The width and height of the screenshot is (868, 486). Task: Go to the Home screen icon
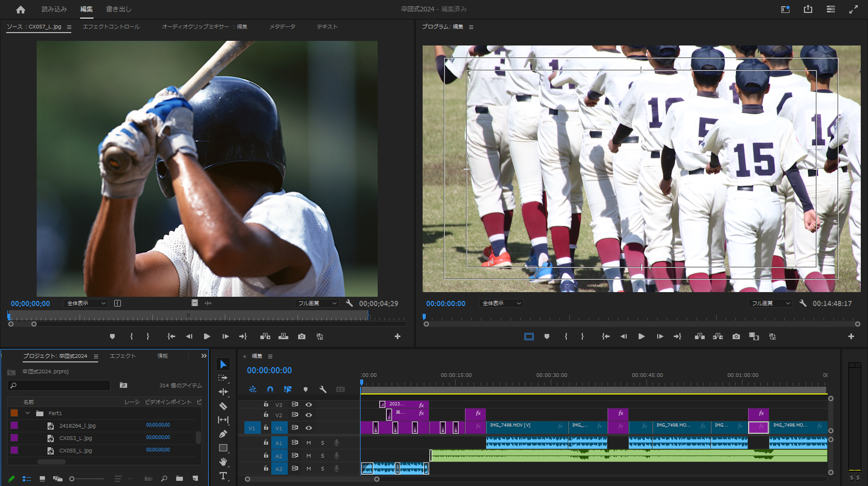(21, 9)
